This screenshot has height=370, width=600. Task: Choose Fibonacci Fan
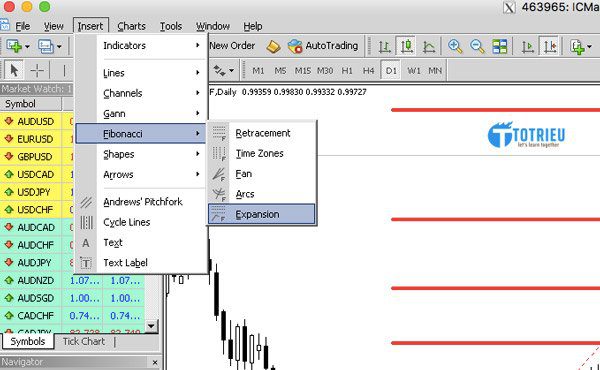click(262, 174)
